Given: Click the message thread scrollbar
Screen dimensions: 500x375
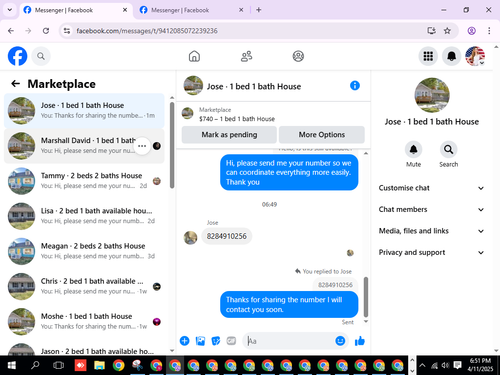Looking at the screenshot, I should tap(366, 297).
